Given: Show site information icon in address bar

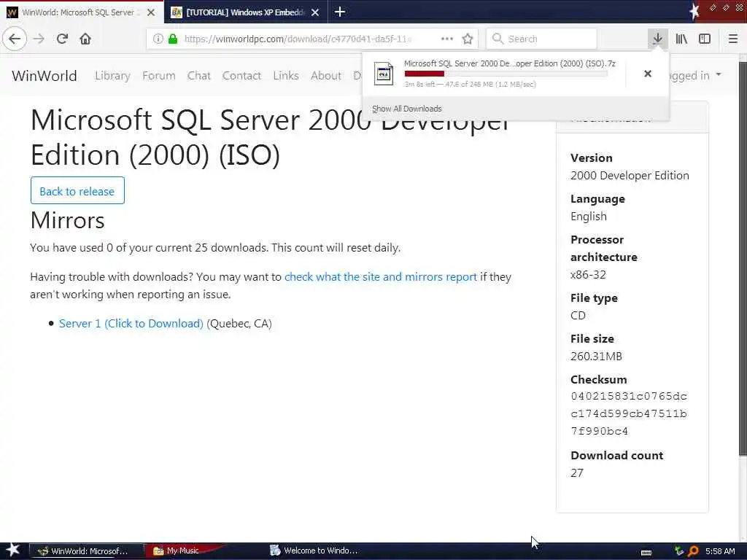Looking at the screenshot, I should [x=158, y=39].
